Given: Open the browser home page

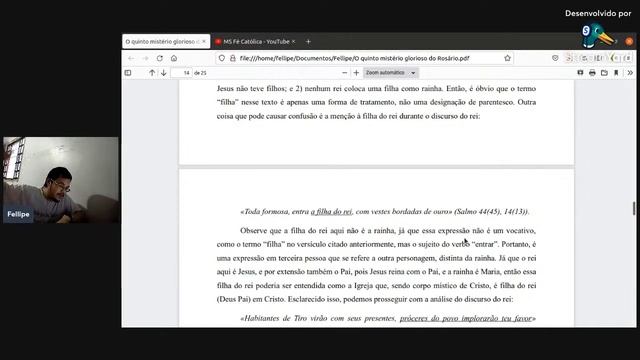Looking at the screenshot, I should (x=174, y=58).
